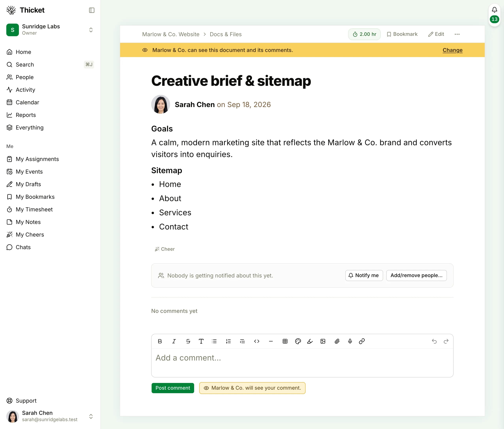Open My Timesheet in the sidebar
This screenshot has height=429, width=504.
click(x=50, y=209)
